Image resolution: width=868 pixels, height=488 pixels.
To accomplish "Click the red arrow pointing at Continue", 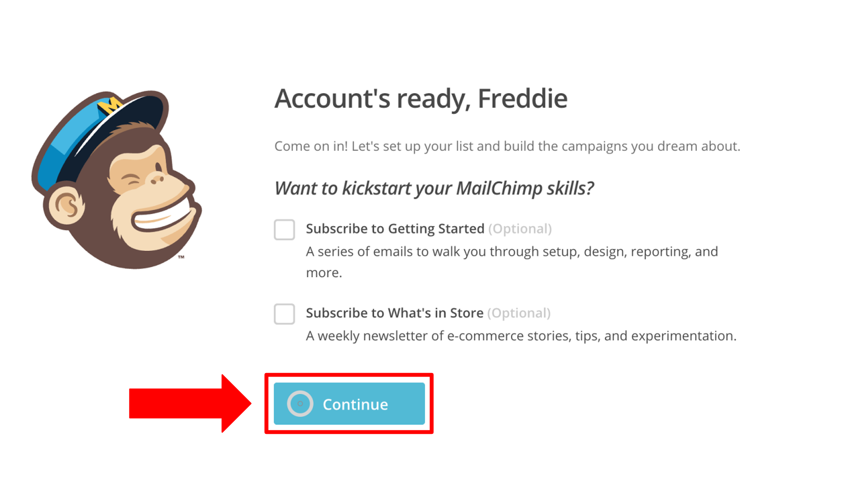I will tap(190, 403).
